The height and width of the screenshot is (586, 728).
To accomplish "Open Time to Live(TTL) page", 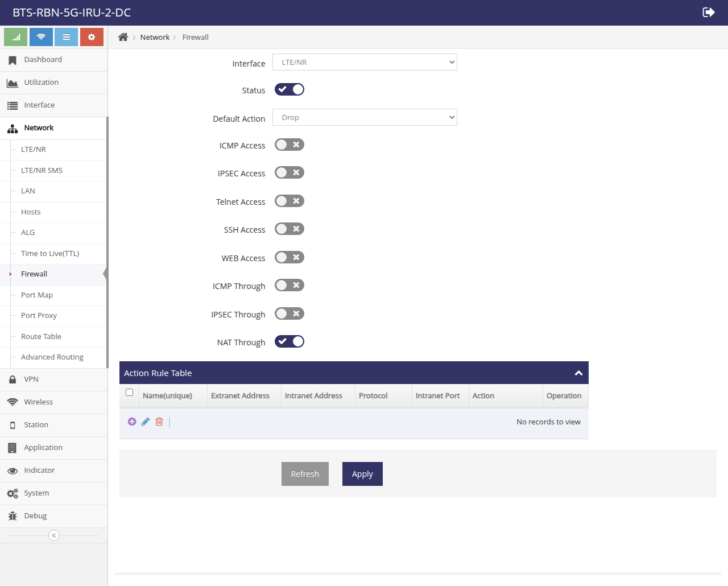I will coord(50,254).
